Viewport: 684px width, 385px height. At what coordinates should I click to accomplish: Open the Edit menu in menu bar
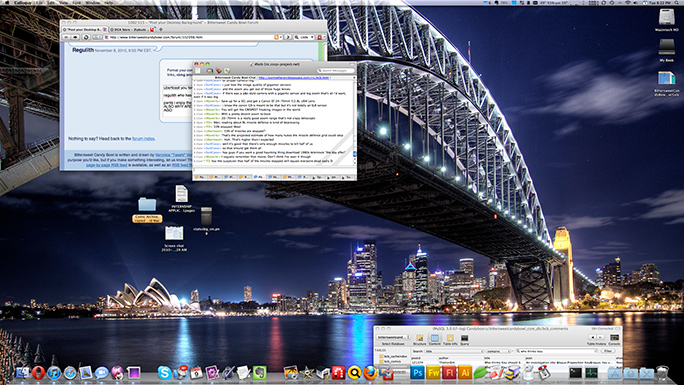[51, 2]
